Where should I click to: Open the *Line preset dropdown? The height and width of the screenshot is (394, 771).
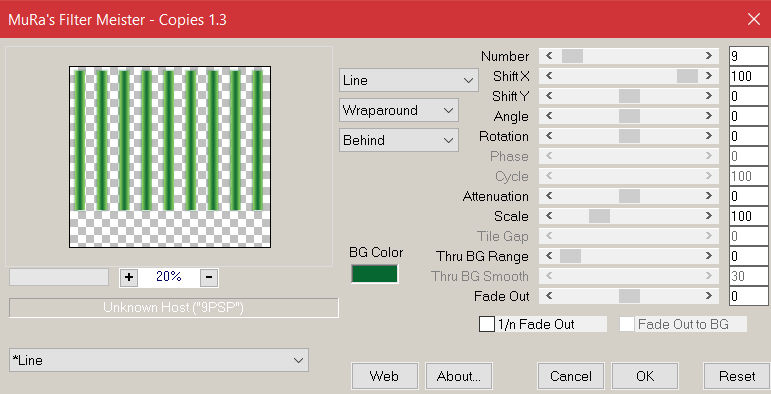159,360
